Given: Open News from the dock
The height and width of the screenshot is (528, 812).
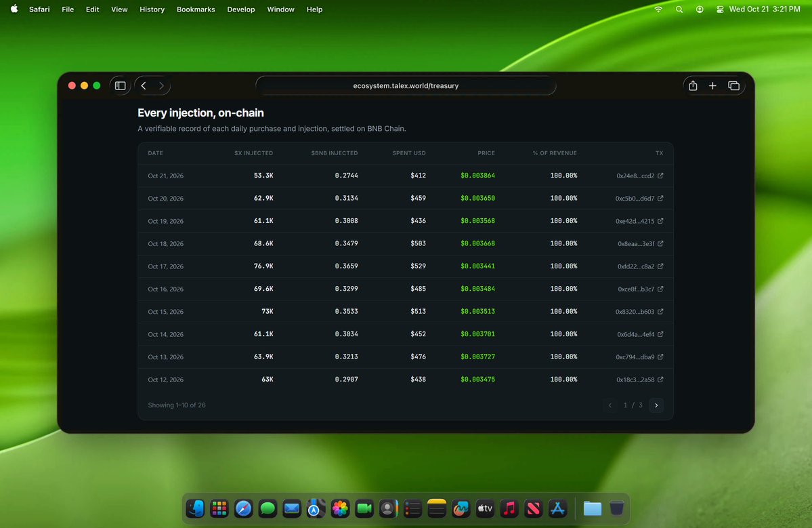Looking at the screenshot, I should coord(534,508).
